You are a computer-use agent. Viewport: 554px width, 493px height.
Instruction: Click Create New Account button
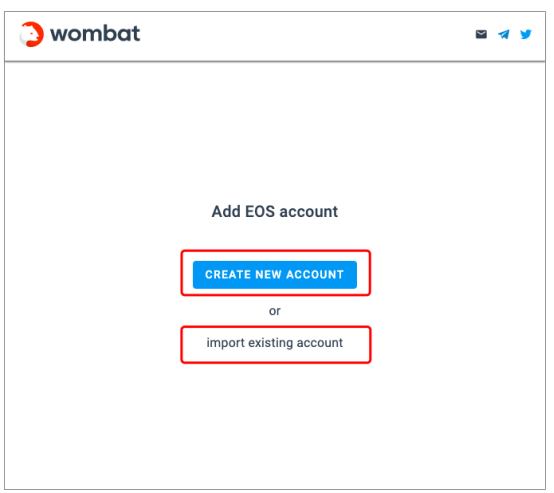point(275,275)
